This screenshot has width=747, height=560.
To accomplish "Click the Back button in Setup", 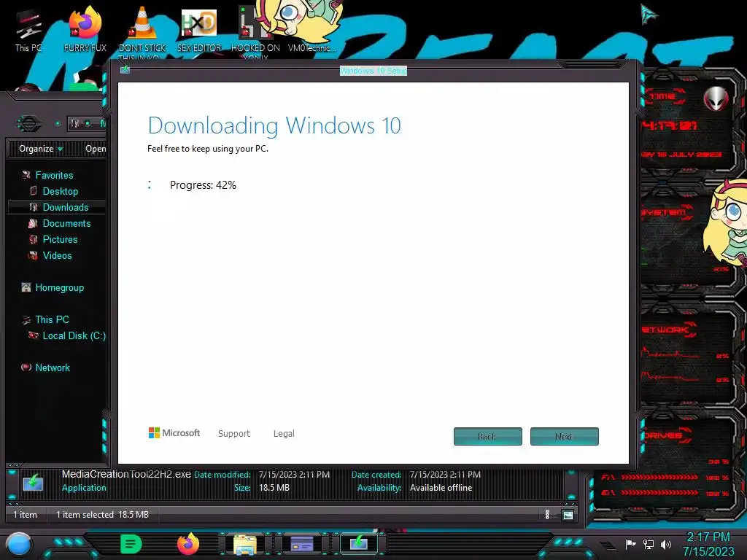I will 488,436.
